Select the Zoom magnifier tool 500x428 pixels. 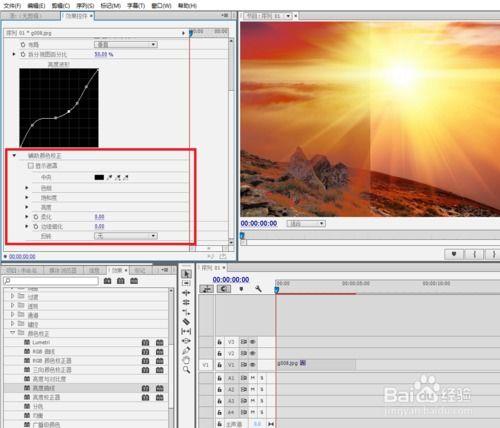click(x=186, y=369)
